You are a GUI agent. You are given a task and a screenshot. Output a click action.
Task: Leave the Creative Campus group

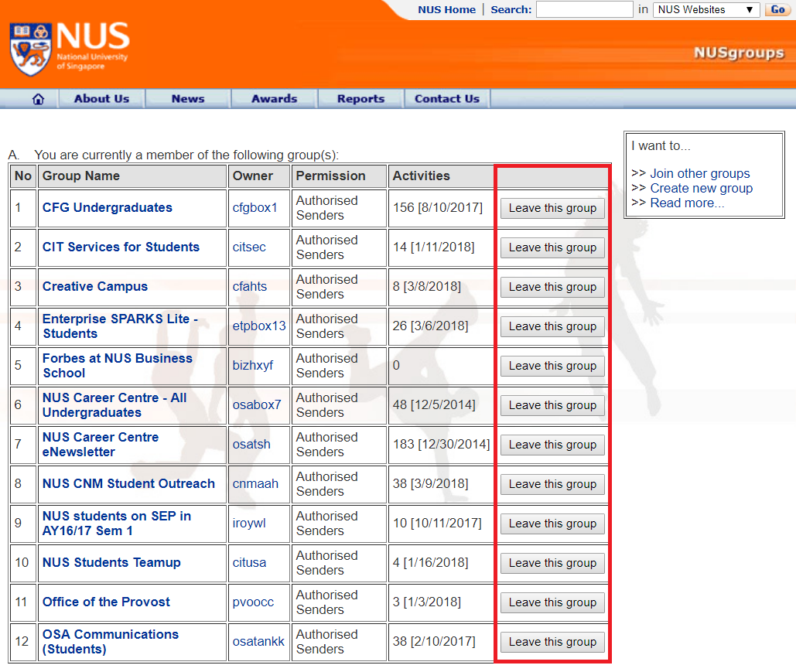pos(552,287)
